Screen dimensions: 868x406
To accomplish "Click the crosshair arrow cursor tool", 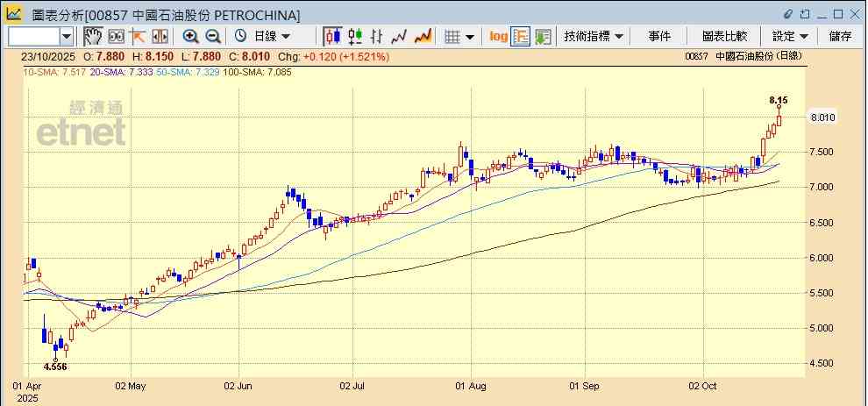I will [x=138, y=36].
